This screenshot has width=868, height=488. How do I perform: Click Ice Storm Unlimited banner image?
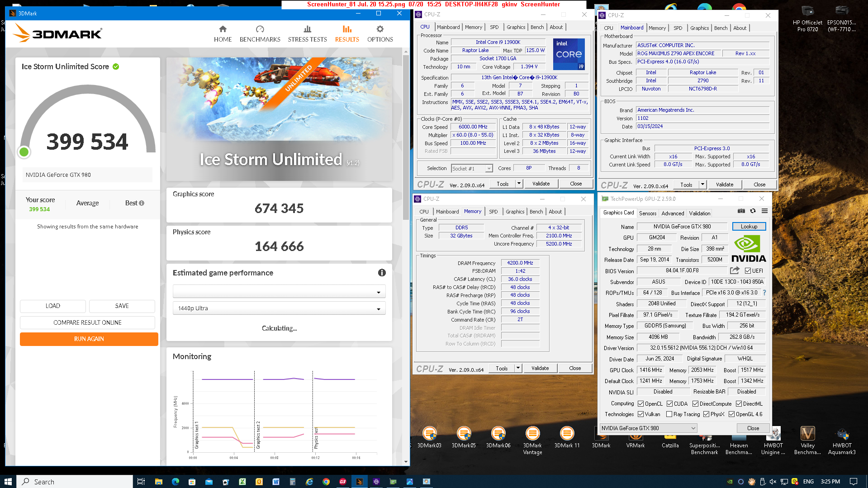tap(279, 119)
